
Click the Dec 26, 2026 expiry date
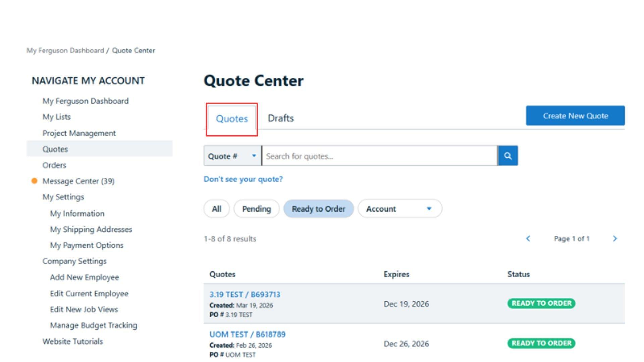tap(406, 344)
